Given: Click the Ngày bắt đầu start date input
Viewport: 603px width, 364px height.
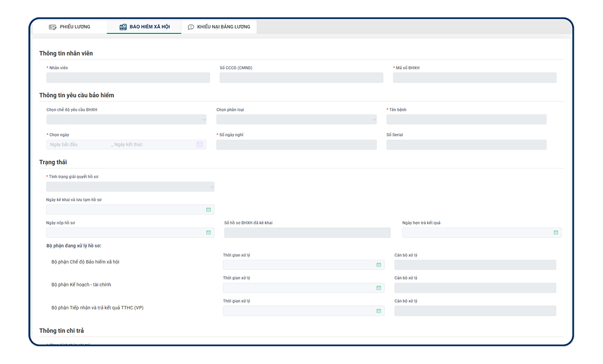Looking at the screenshot, I should pos(79,145).
